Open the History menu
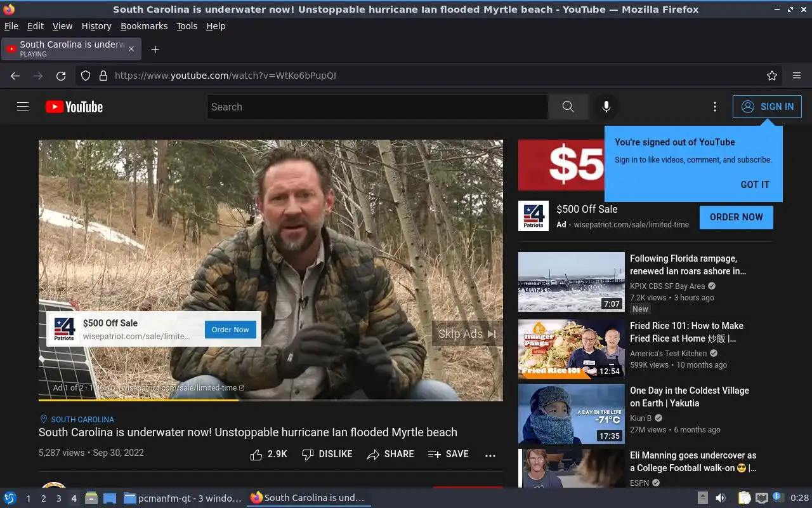Screen dimensions: 812x508 tap(96, 26)
